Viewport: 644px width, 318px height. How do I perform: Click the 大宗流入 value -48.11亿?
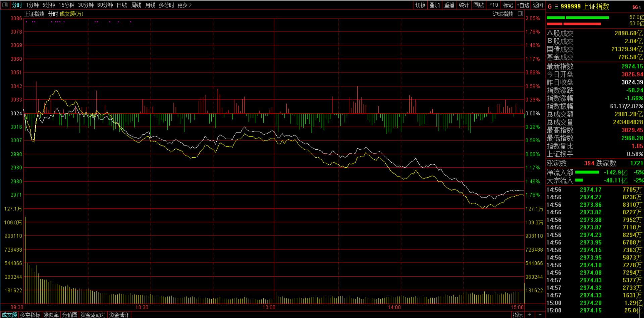coord(616,180)
